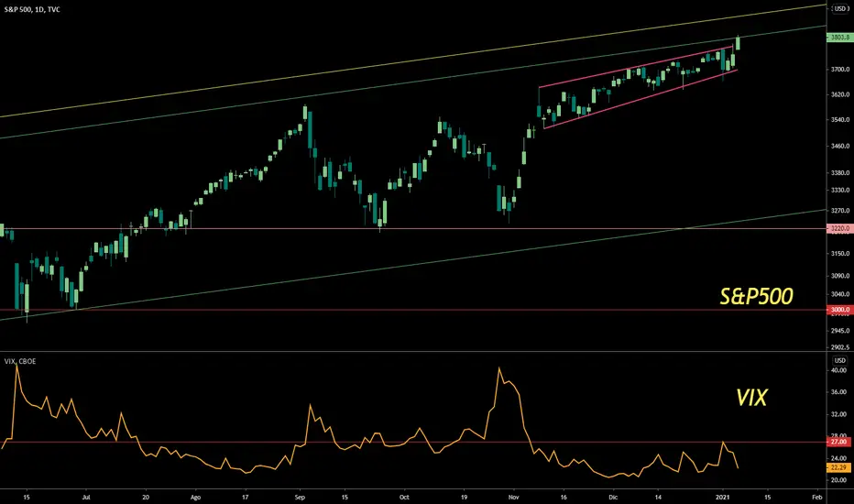Click the 2021 date on time axis
The height and width of the screenshot is (504, 854).
click(x=723, y=497)
